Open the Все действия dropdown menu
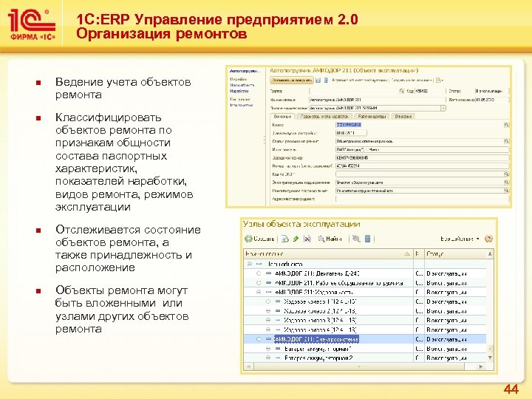Screen dimensions: 532x399 click(460, 239)
